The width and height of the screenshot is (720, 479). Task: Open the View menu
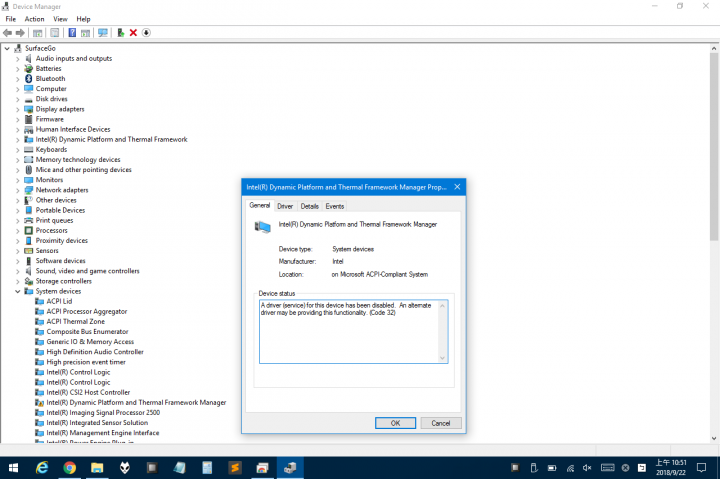click(x=60, y=19)
